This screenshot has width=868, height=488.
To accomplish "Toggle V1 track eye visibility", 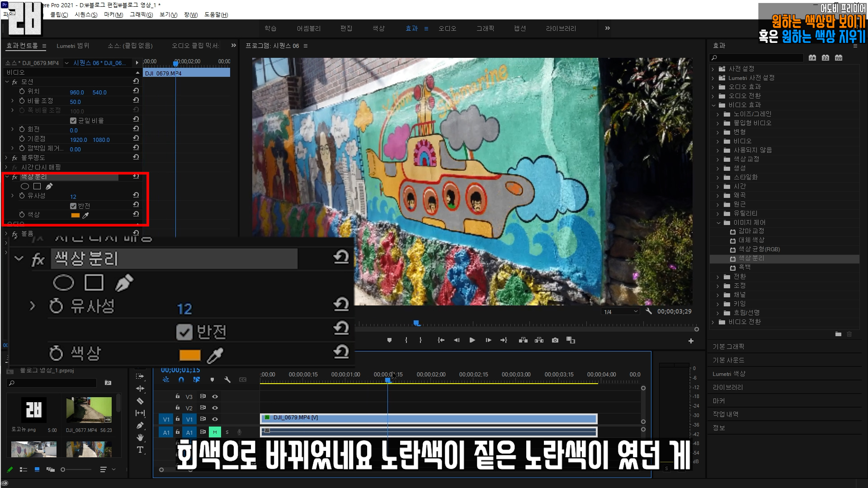I will click(x=215, y=419).
